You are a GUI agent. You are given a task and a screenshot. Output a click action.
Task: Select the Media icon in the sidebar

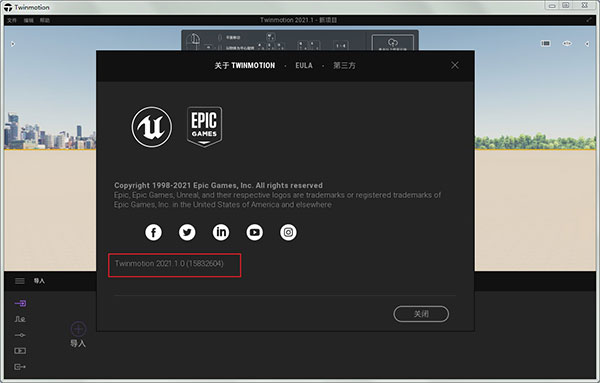(20, 351)
